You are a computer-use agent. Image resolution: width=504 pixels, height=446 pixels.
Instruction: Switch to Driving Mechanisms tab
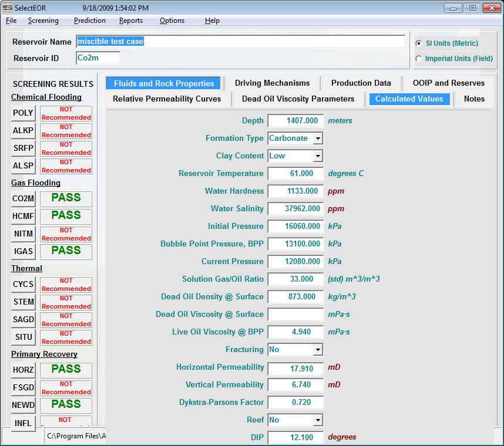pos(272,83)
